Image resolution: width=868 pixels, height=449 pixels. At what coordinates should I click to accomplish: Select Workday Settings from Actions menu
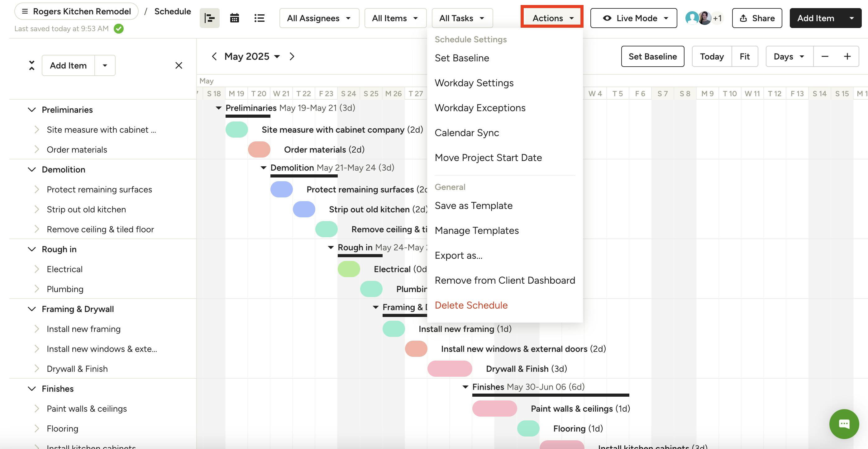coord(474,83)
